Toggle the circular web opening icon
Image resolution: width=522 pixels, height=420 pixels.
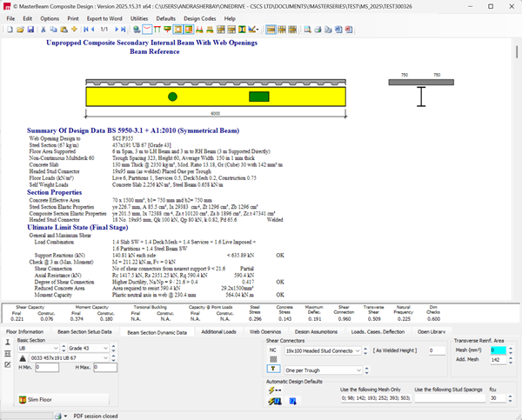point(178,30)
